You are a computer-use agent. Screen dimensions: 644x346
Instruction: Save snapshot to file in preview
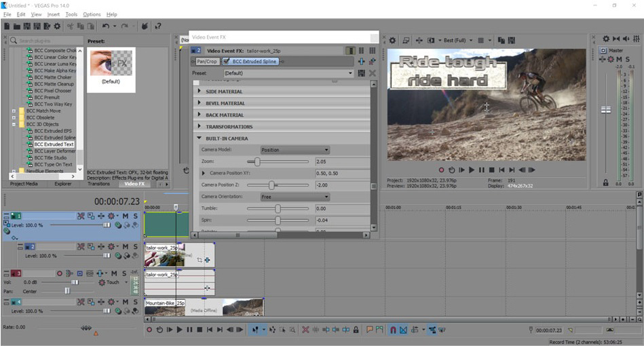click(x=512, y=40)
